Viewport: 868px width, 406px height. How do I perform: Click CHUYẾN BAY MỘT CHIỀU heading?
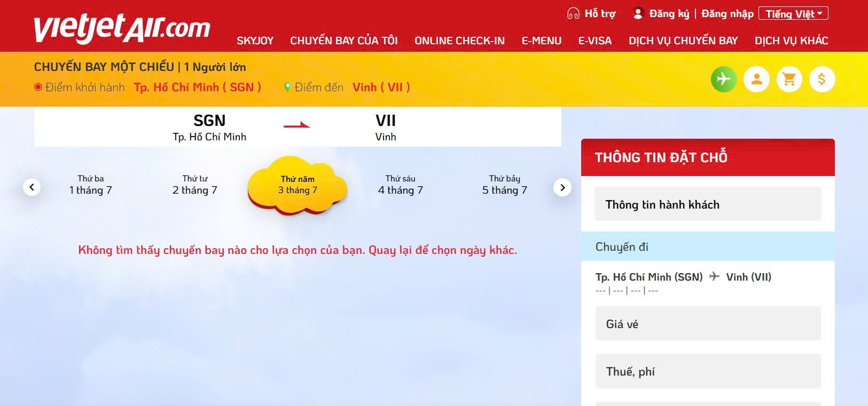[x=104, y=67]
